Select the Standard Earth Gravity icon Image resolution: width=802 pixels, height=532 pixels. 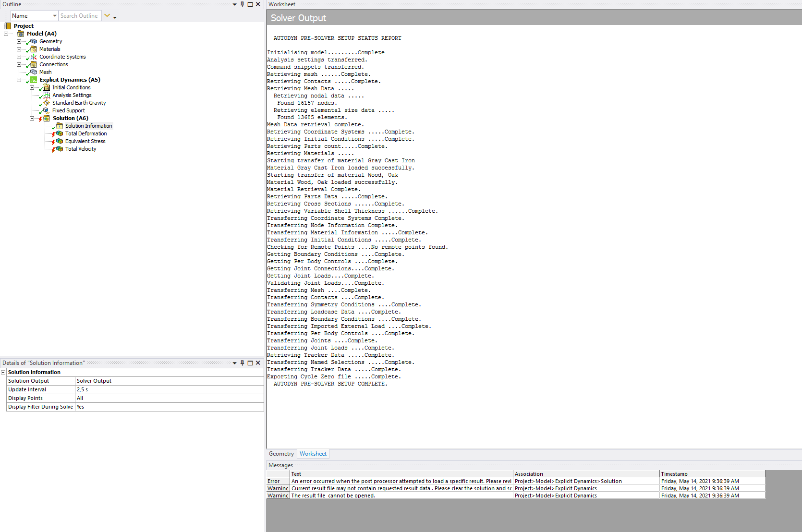(x=47, y=103)
